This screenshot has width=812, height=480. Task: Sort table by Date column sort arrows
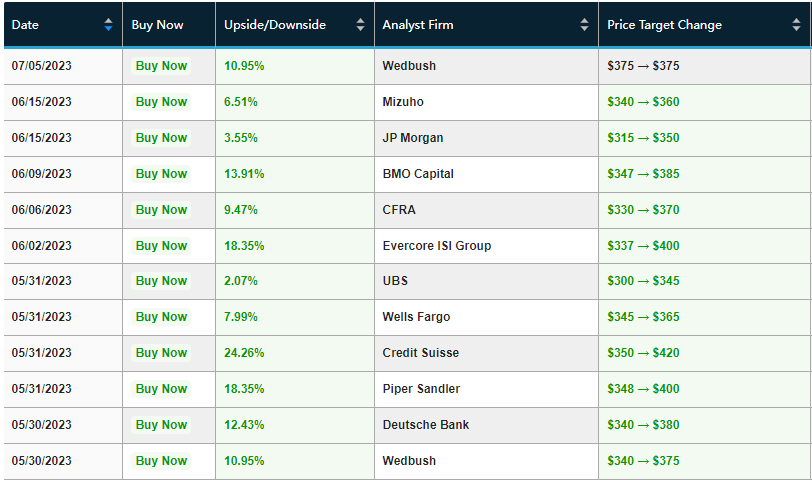[x=108, y=25]
